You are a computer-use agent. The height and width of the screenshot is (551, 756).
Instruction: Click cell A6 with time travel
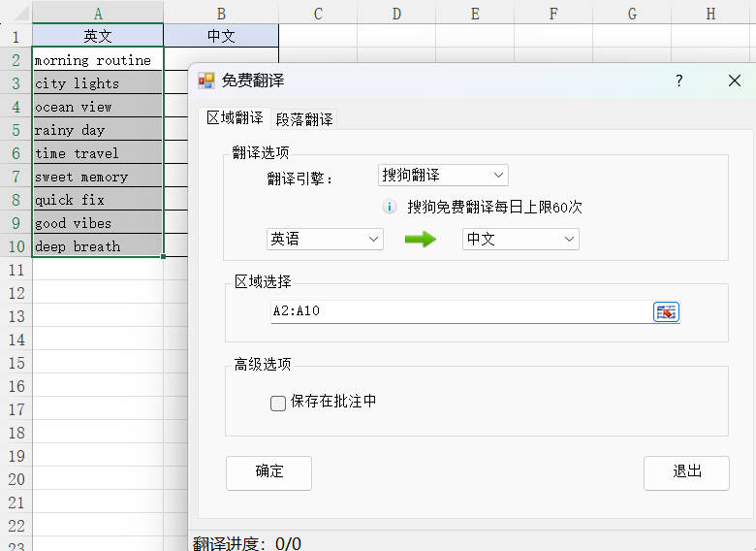[x=97, y=153]
